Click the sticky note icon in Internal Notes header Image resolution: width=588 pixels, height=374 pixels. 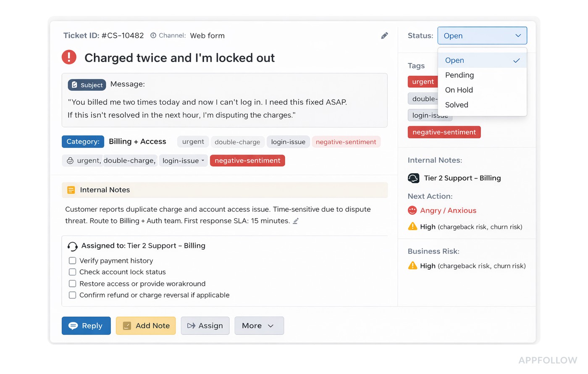tap(71, 190)
